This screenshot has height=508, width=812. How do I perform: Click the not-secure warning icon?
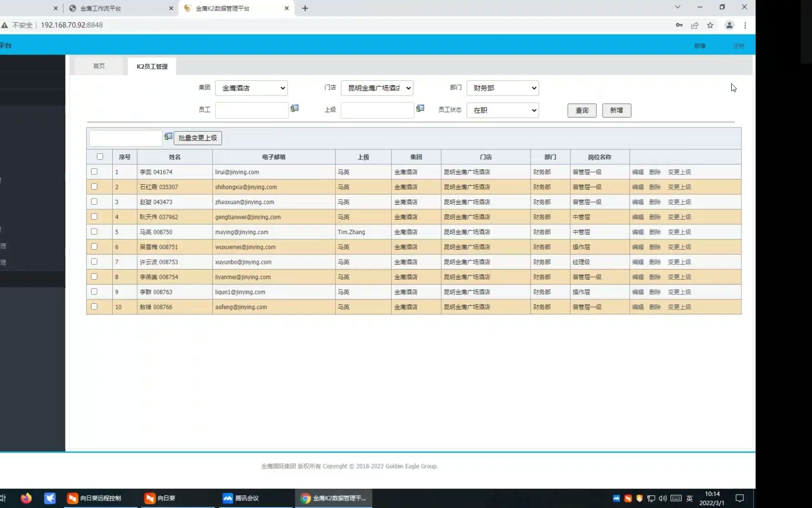5,25
